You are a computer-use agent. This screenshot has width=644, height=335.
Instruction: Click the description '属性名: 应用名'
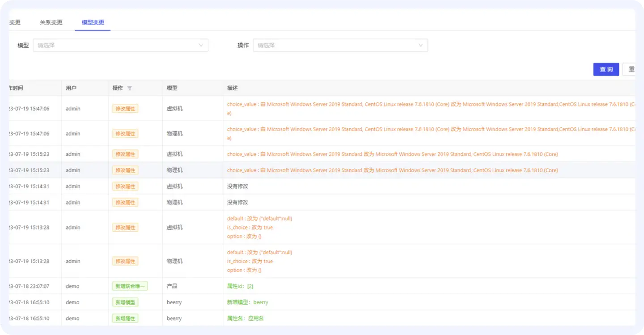click(x=246, y=318)
